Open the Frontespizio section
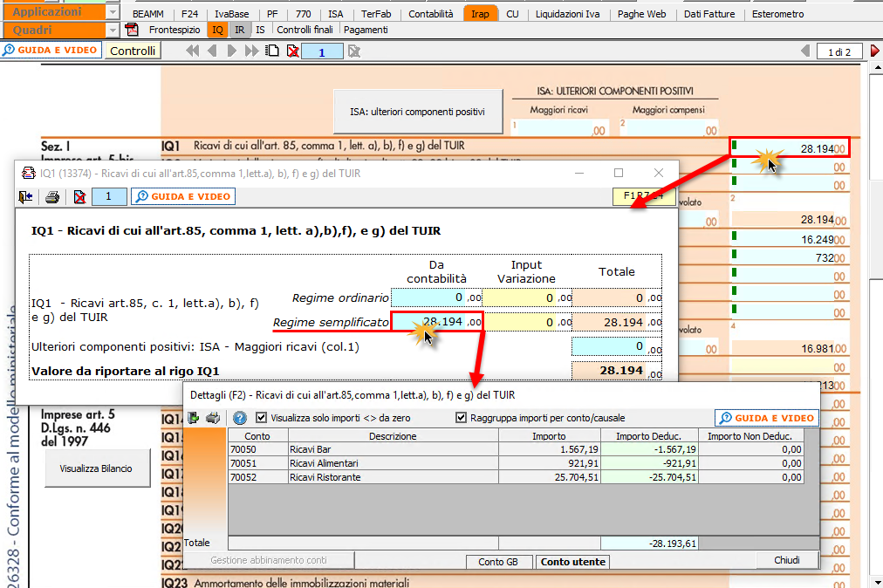 coord(175,30)
